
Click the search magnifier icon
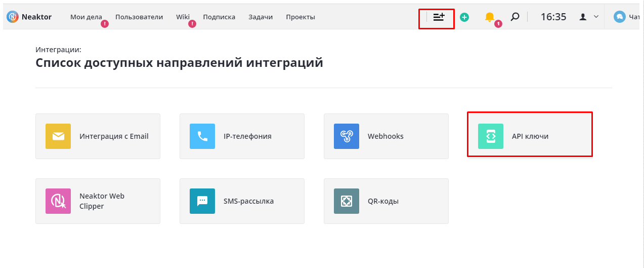pyautogui.click(x=514, y=17)
